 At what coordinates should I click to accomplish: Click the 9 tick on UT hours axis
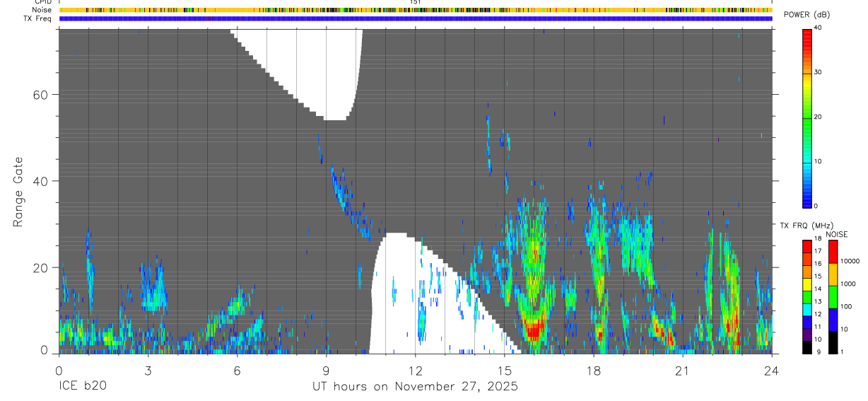[326, 370]
